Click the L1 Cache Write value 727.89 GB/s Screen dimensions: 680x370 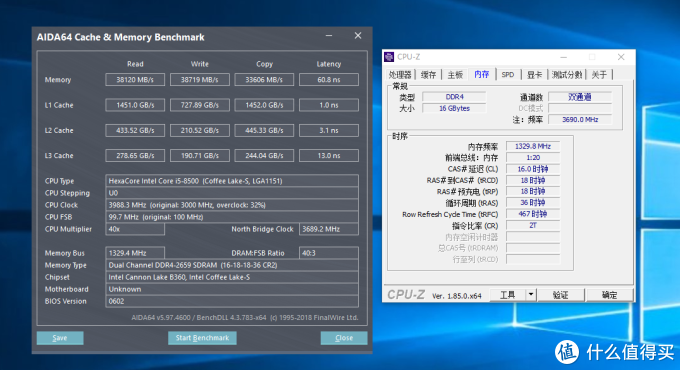(x=199, y=105)
